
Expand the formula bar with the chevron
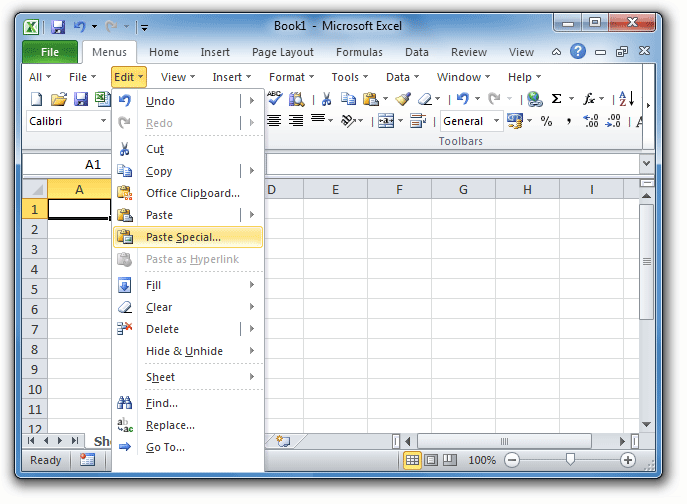646,163
